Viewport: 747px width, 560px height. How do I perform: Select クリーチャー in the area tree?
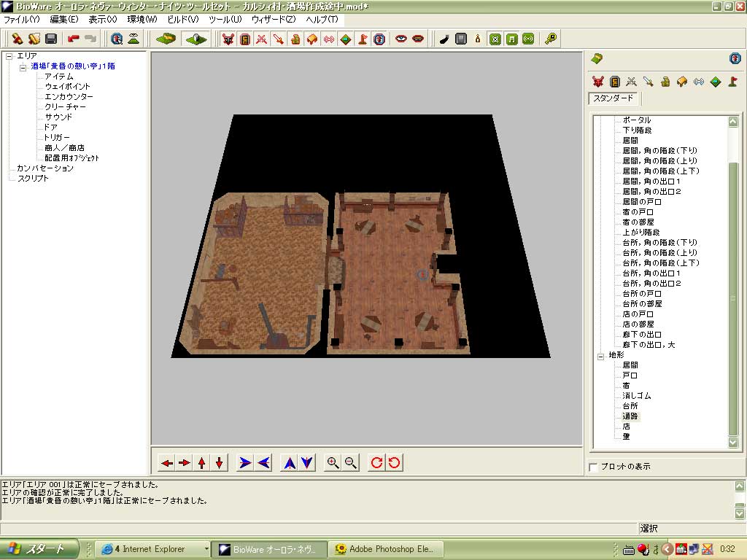coord(65,106)
